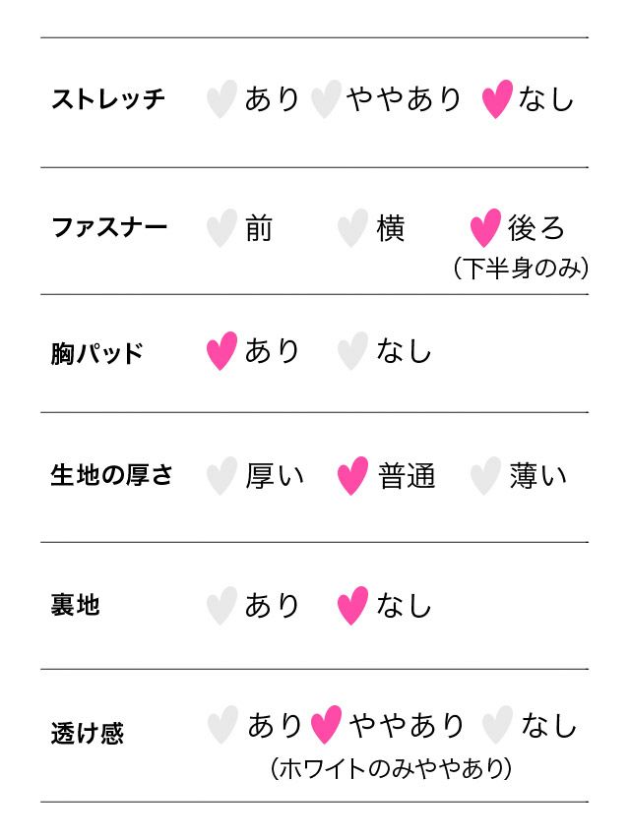This screenshot has height=840, width=630.
Task: Select the pink heart for 生地の厚さ 普通
Action: [352, 476]
